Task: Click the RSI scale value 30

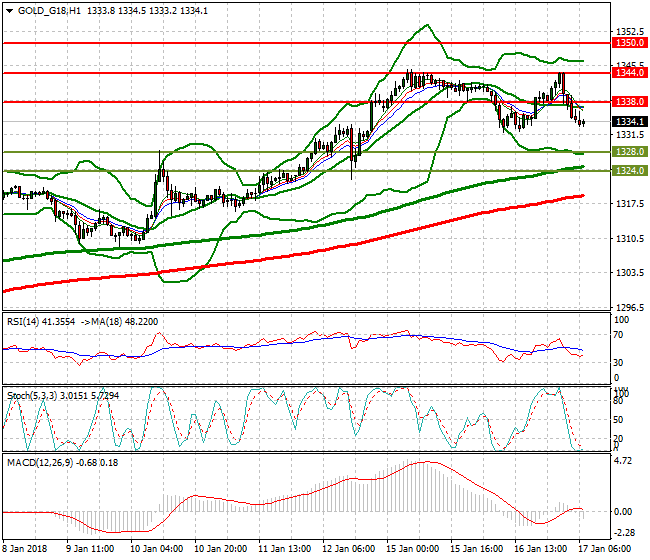Action: pyautogui.click(x=618, y=363)
